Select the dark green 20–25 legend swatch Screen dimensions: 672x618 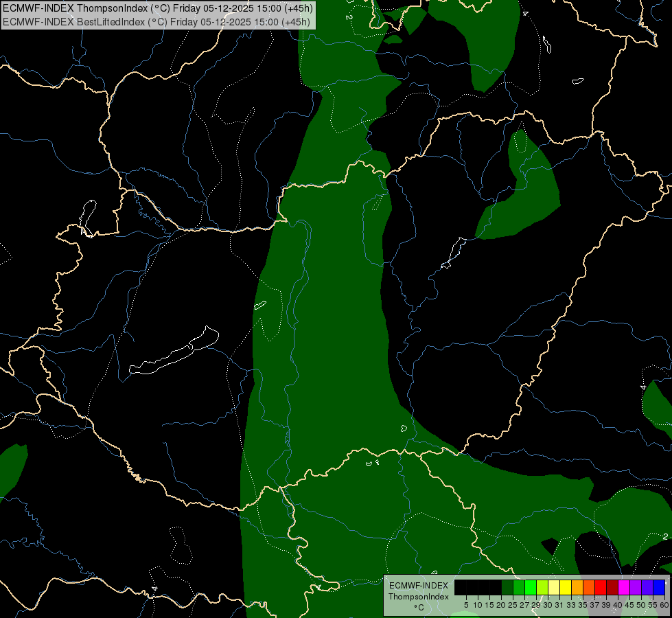coord(507,587)
